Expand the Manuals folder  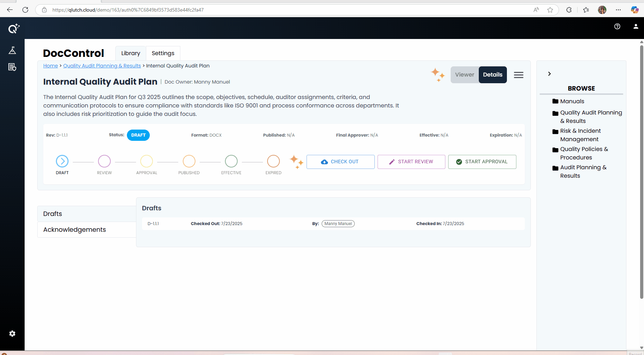pos(572,101)
